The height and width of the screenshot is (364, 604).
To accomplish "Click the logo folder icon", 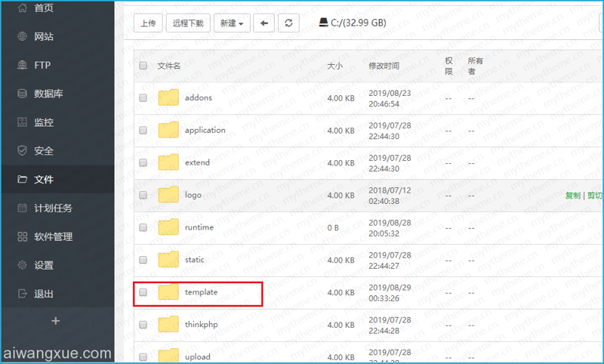I will pyautogui.click(x=168, y=195).
